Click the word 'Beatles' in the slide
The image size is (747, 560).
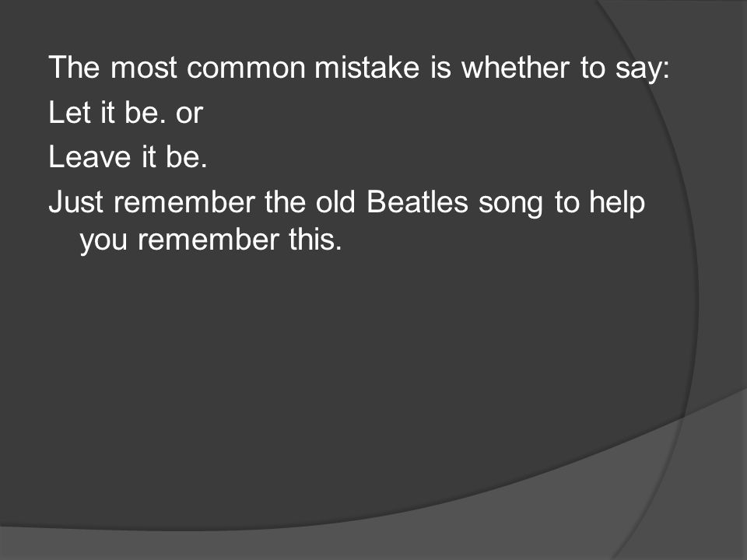417,202
